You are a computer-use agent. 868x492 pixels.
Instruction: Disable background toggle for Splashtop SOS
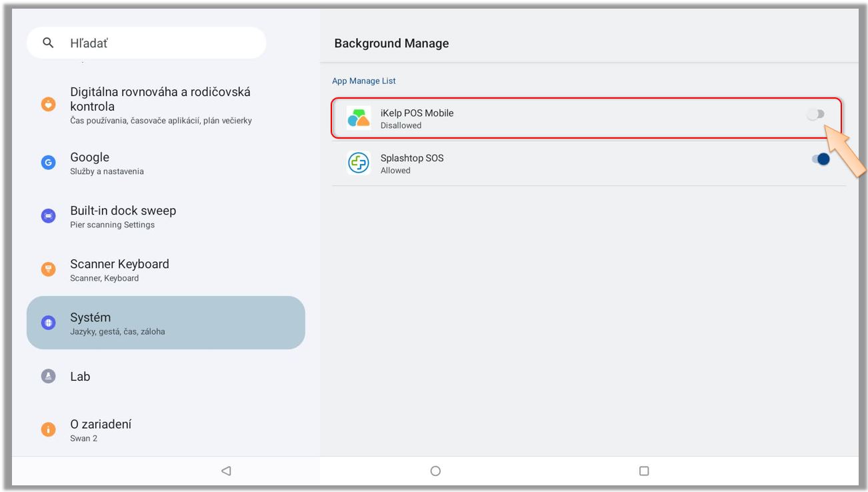point(820,159)
